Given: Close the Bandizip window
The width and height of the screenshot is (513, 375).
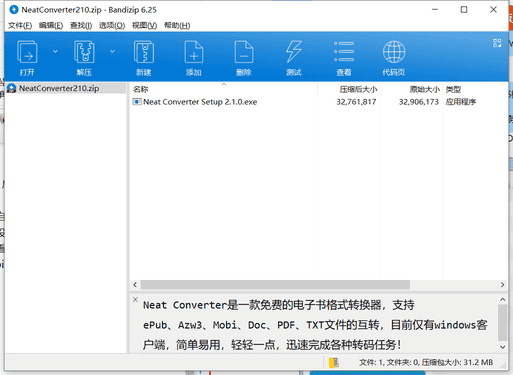Looking at the screenshot, I should [493, 10].
